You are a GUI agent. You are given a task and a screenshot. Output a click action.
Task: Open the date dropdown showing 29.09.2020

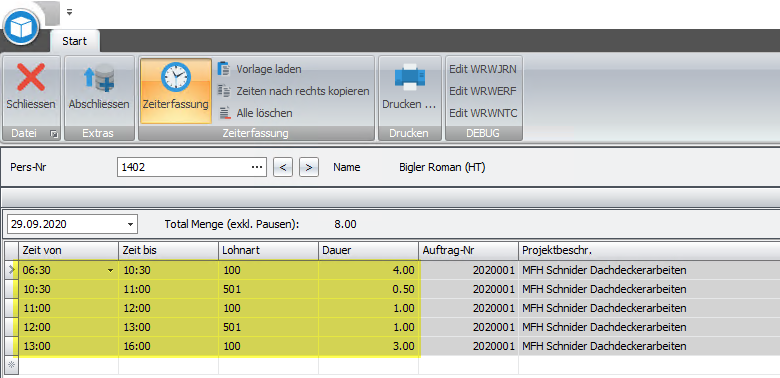[x=130, y=225]
